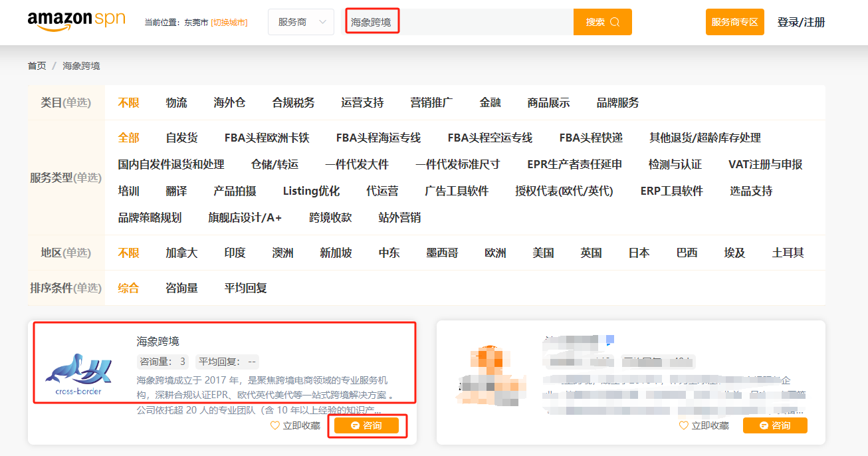Filter by 广告工具软件
Image resolution: width=868 pixels, height=456 pixels.
pyautogui.click(x=457, y=191)
